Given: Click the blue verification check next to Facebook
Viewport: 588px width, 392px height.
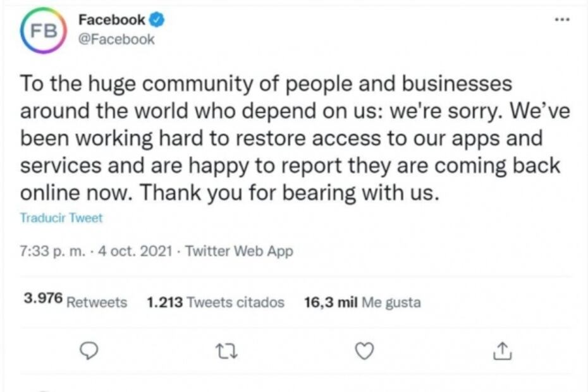Looking at the screenshot, I should coord(154,19).
